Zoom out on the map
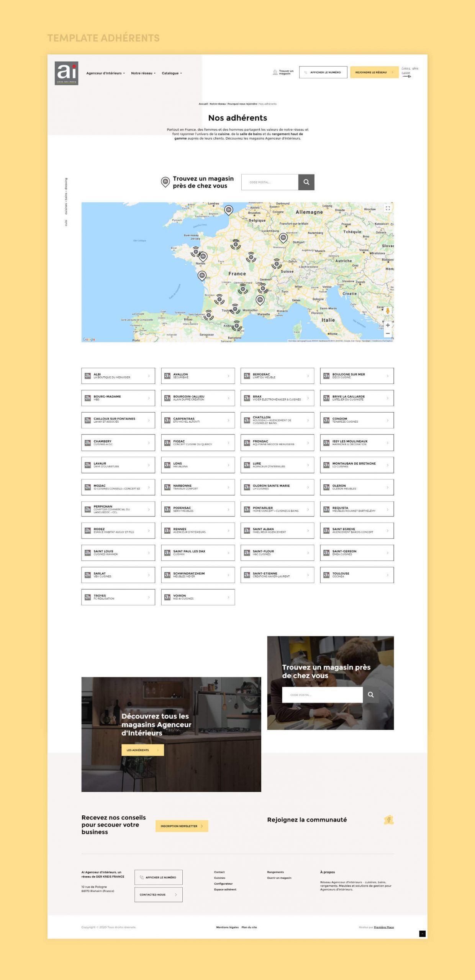 tap(388, 334)
